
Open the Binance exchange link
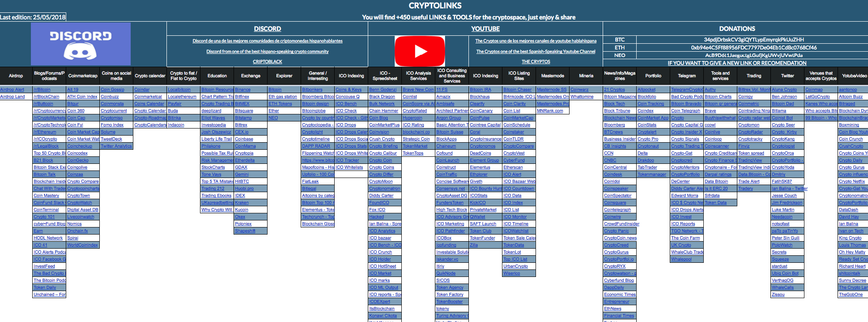(243, 90)
